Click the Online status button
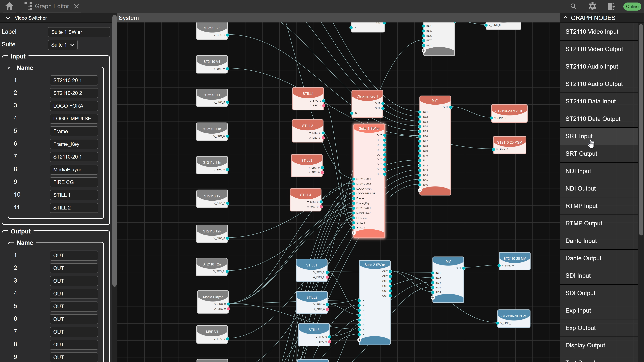The width and height of the screenshot is (644, 362). tap(632, 7)
